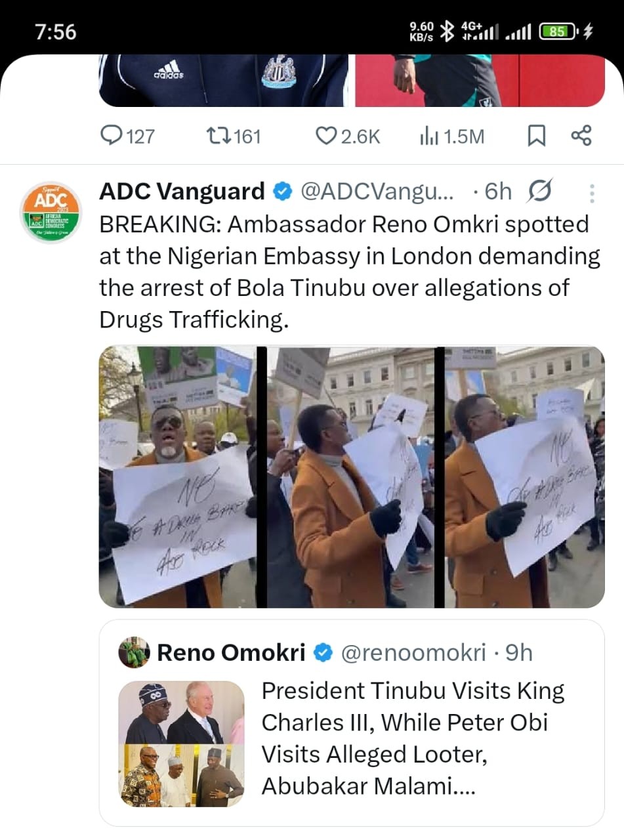Tap the retweet icon showing 161
This screenshot has height=840, width=624.
[217, 136]
